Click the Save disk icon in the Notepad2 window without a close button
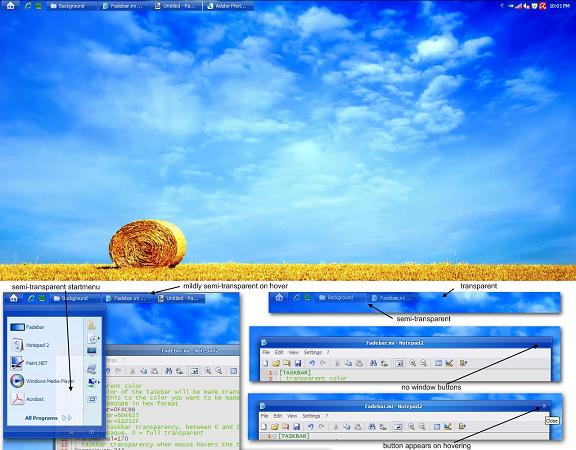 (x=298, y=363)
